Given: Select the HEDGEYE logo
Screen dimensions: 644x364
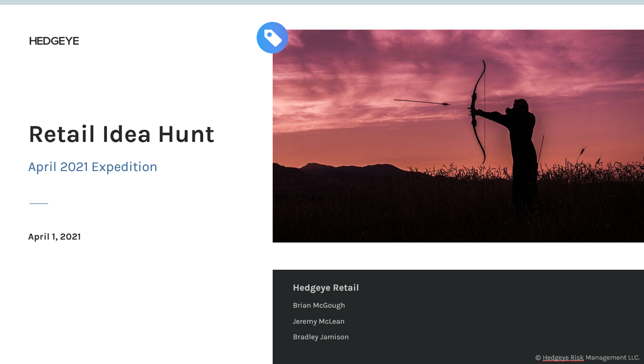Looking at the screenshot, I should 53,41.
